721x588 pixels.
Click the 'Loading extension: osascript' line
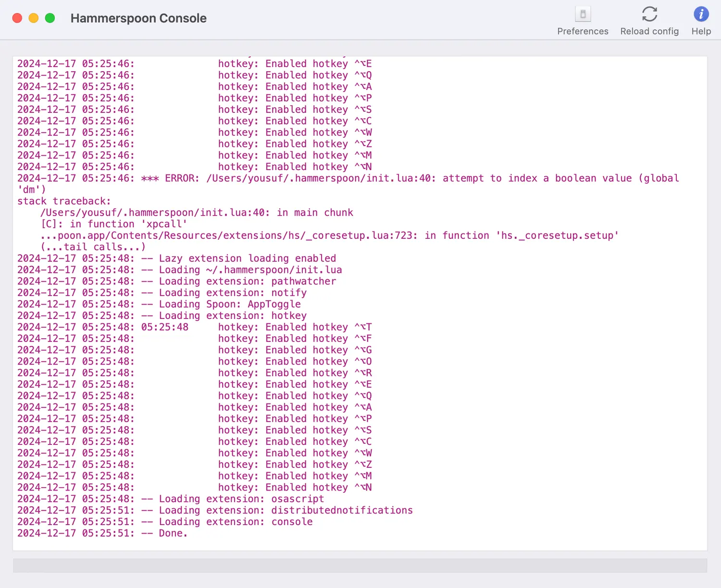pos(171,499)
